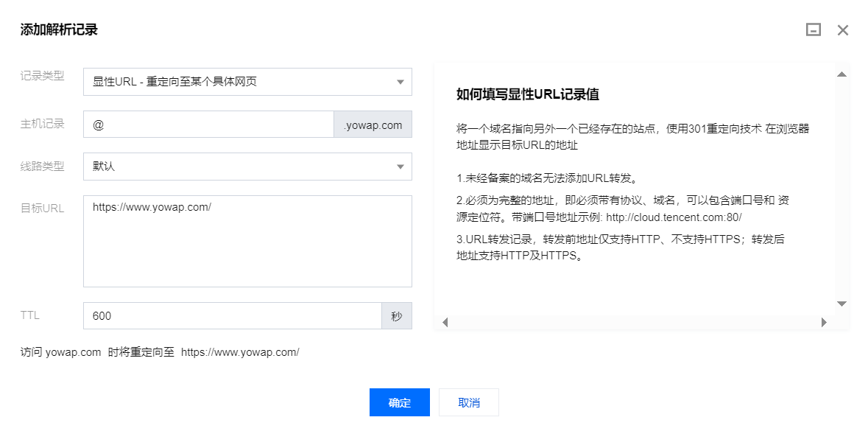
Task: Click the dropdown caret on the 线路类型 field
Action: point(401,167)
